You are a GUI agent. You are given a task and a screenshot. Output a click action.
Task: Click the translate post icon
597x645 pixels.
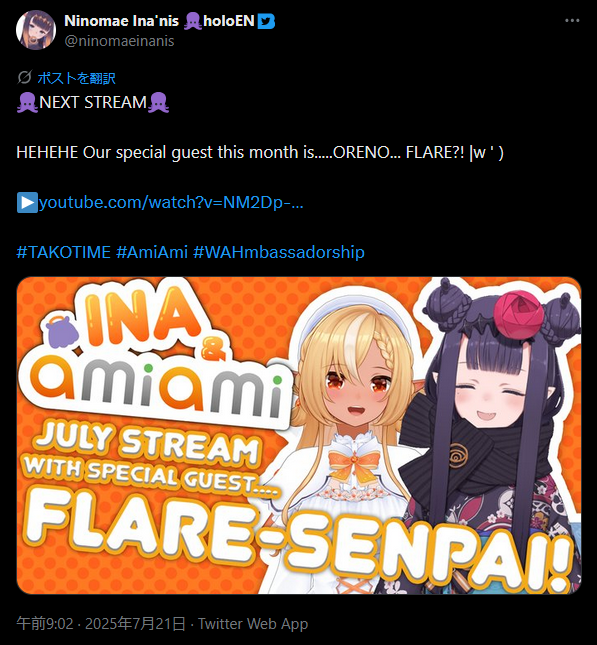[25, 77]
